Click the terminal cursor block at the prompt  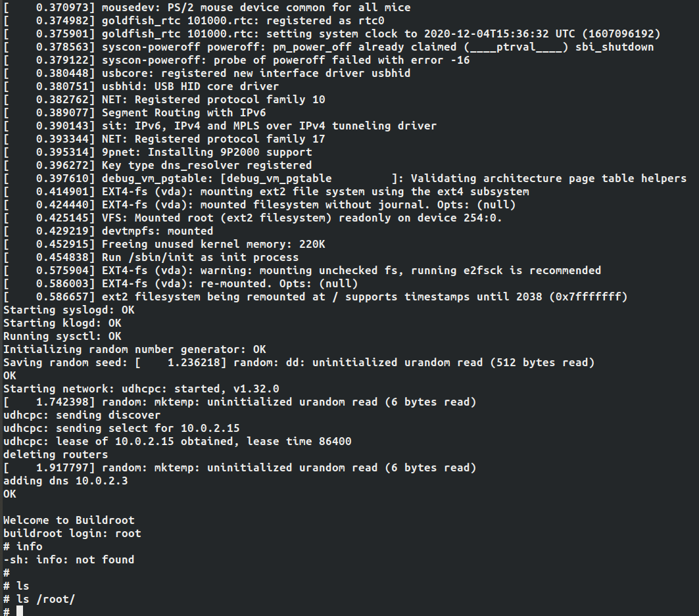20,611
